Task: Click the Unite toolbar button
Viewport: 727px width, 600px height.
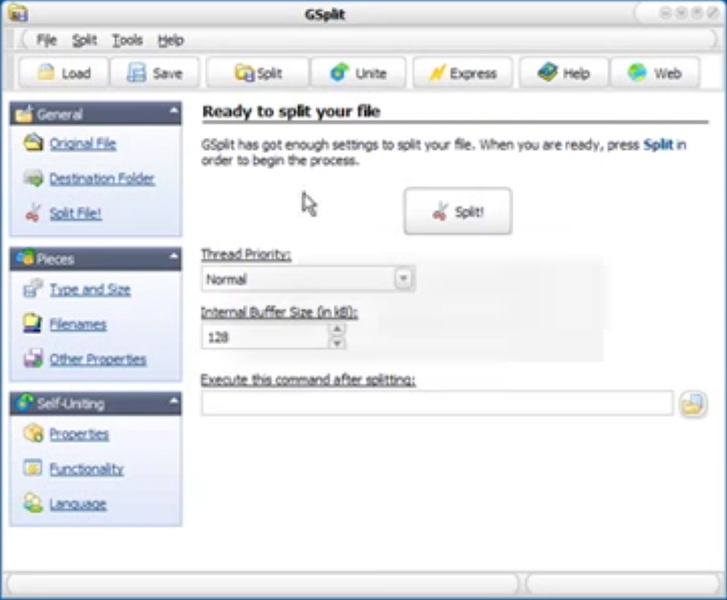Action: 358,73
